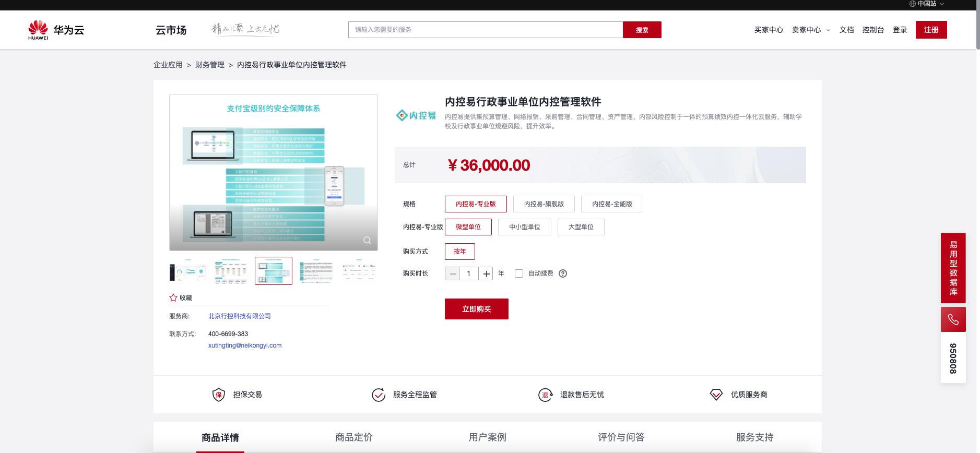Click the purchase duration number field

coord(469,273)
